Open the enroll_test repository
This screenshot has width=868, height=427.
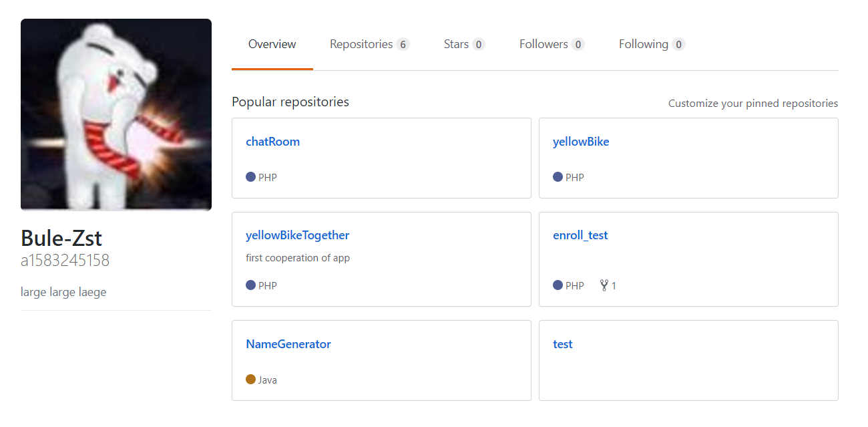pyautogui.click(x=580, y=235)
